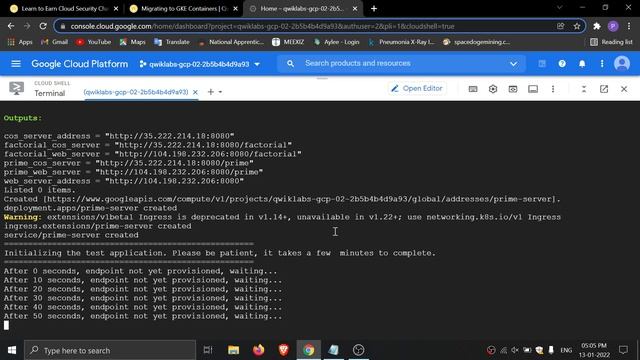
Task: Open the Windows notification center icon
Action: [623, 350]
